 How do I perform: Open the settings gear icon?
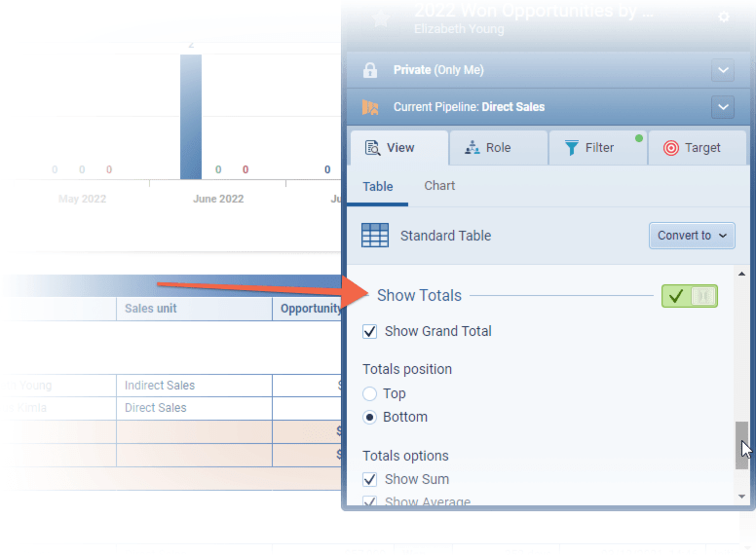(x=723, y=17)
